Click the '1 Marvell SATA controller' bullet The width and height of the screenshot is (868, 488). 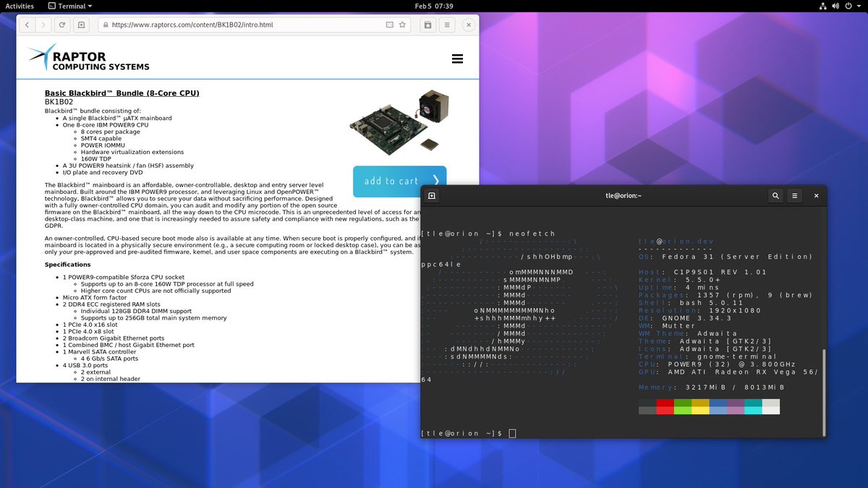click(101, 351)
